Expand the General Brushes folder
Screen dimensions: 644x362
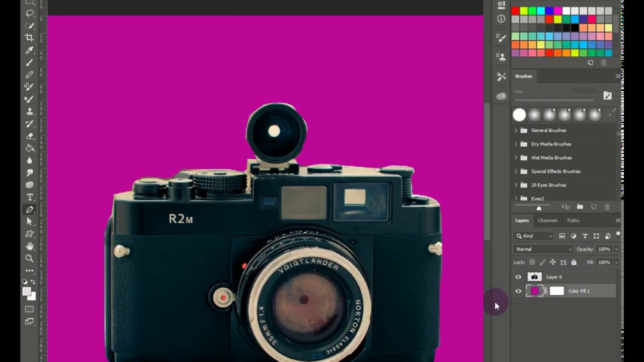pyautogui.click(x=516, y=130)
